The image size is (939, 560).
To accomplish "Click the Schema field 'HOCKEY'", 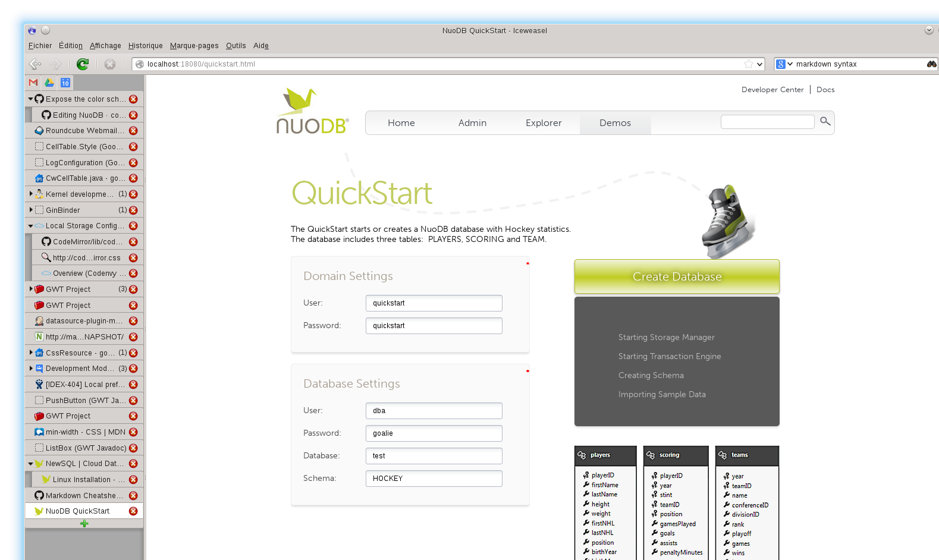I will 434,479.
